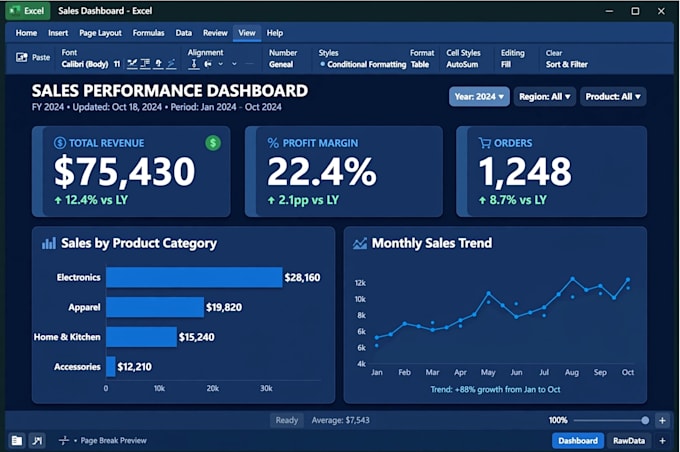Click the Paste clipboard icon
This screenshot has width=680, height=452.
tap(21, 57)
